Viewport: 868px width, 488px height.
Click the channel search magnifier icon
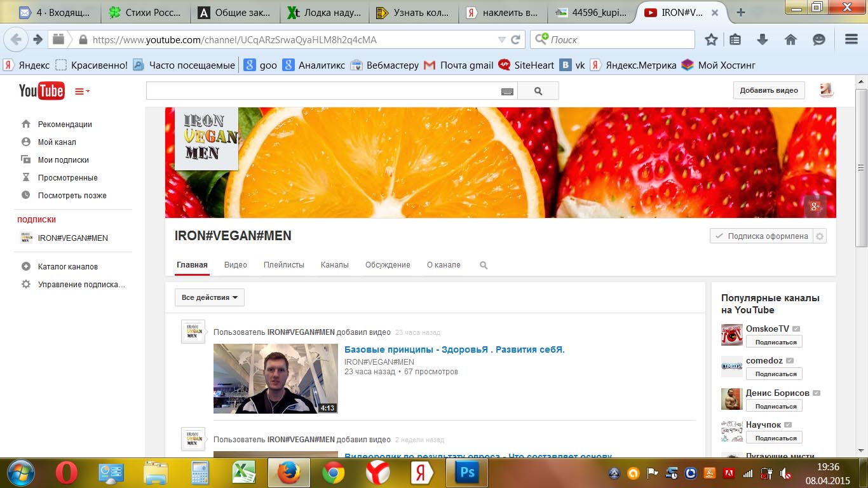(x=484, y=265)
